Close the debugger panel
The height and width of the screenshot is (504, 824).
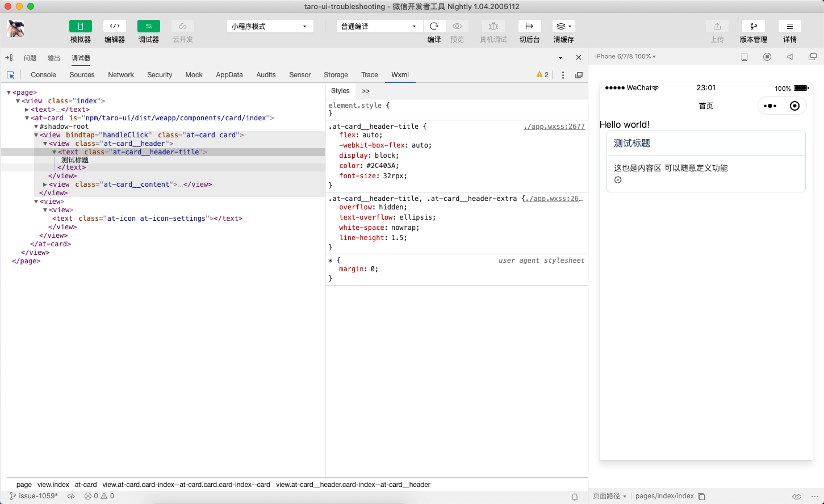point(579,57)
